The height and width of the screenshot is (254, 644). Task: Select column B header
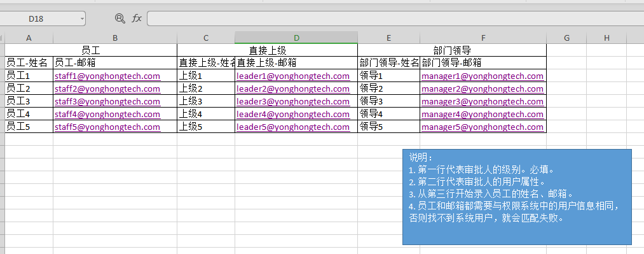(115, 38)
